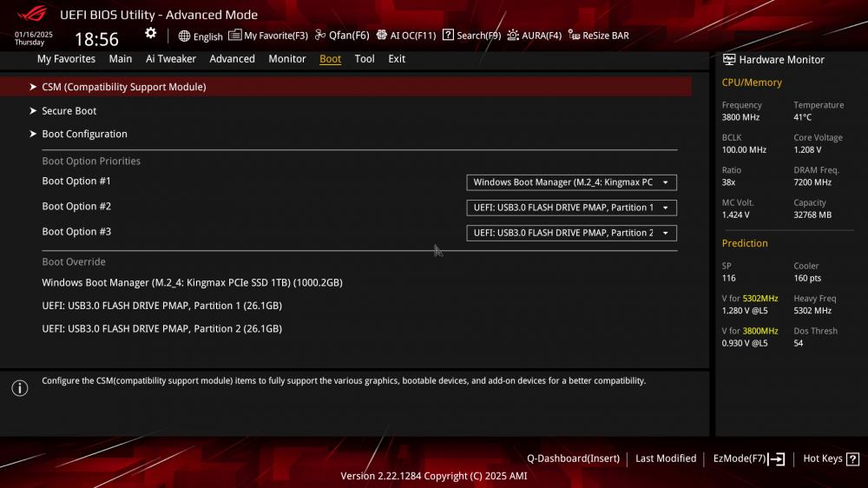Click Hot Keys question mark icon
Screen dimensions: 868x488
853,459
